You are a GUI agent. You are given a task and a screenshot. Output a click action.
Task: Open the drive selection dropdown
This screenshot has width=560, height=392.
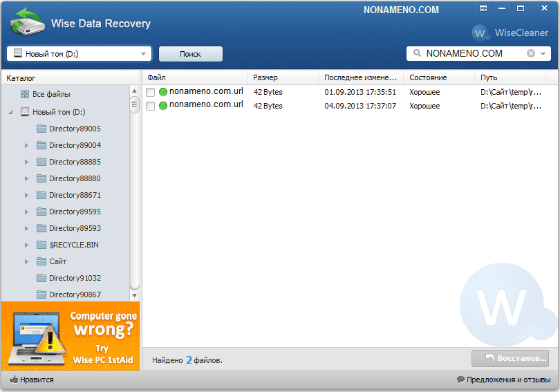click(x=143, y=54)
